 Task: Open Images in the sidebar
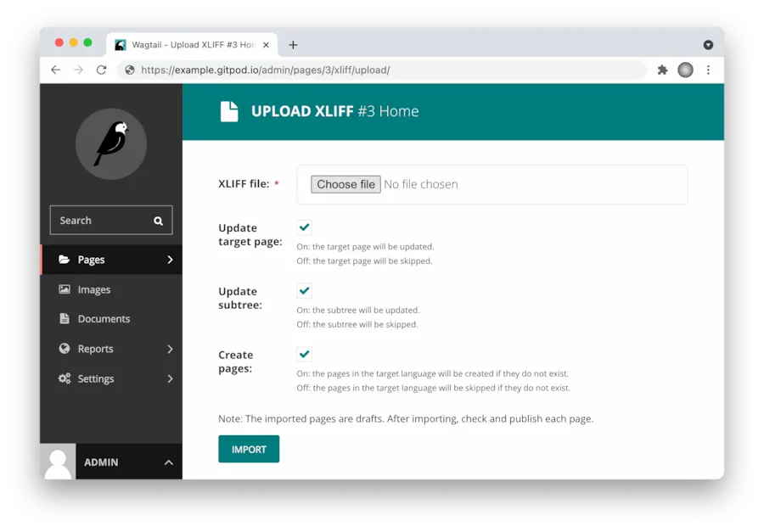[x=93, y=289]
